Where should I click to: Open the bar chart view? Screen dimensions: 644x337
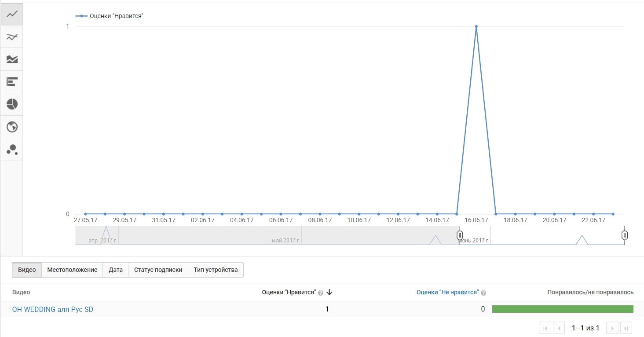(12, 81)
